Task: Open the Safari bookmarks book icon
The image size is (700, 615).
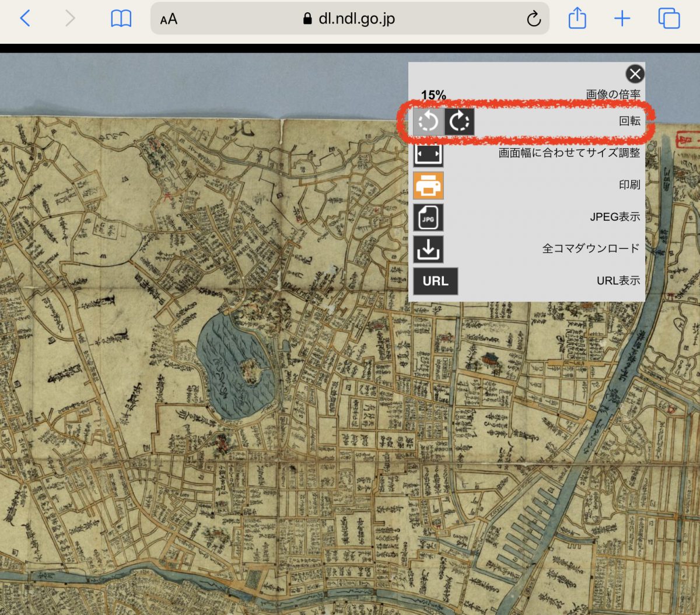Action: pos(121,19)
